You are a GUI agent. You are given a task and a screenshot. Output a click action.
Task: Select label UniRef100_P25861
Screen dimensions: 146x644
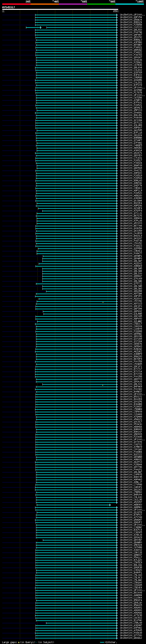(131, 63)
